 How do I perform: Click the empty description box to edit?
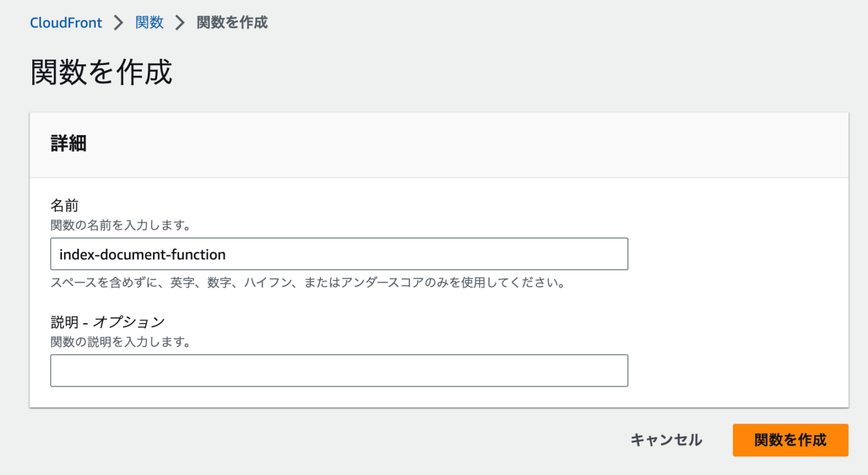click(x=339, y=370)
